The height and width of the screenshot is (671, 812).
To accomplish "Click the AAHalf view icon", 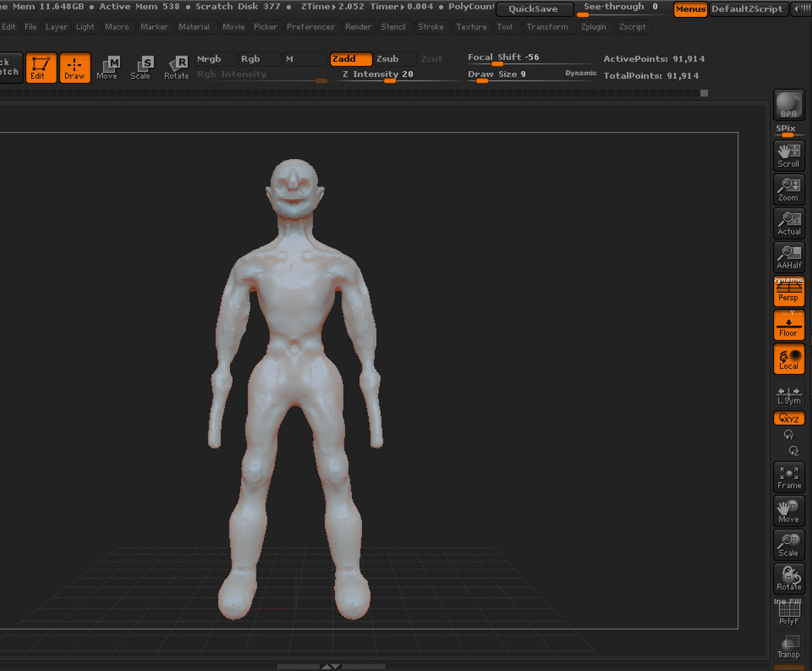I will (x=788, y=257).
